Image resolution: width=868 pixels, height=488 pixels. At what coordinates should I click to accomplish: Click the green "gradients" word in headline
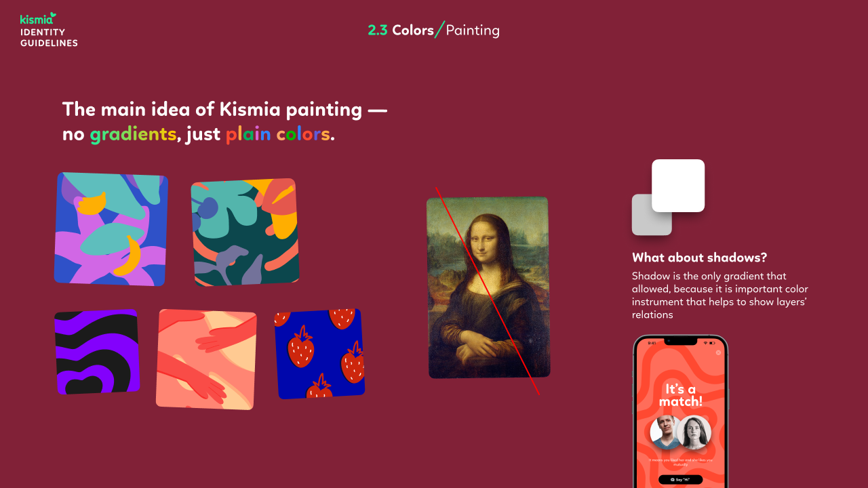(133, 135)
